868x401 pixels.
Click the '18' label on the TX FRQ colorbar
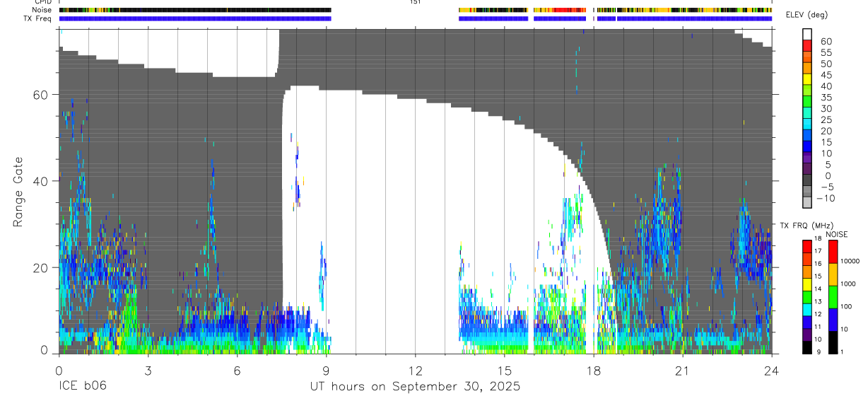(818, 238)
